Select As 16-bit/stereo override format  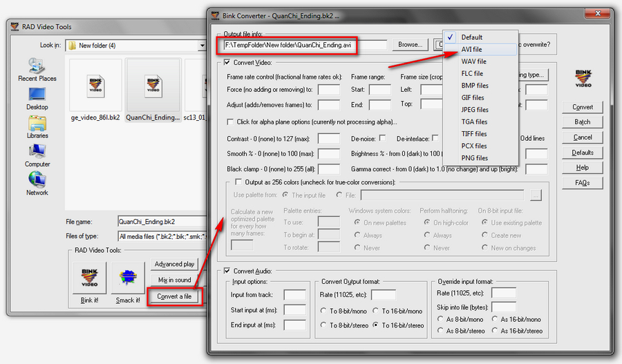(x=495, y=330)
